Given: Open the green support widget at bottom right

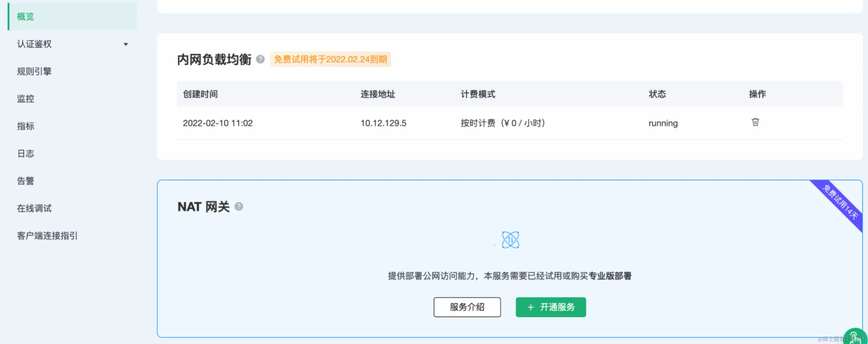Looking at the screenshot, I should point(855,335).
